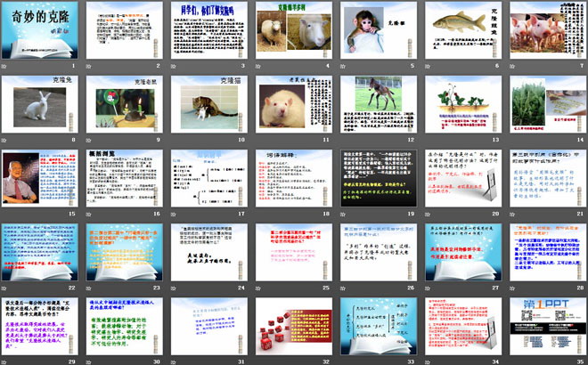Select slide 19 with black background
Image resolution: width=588 pixels, height=365 pixels.
379,178
